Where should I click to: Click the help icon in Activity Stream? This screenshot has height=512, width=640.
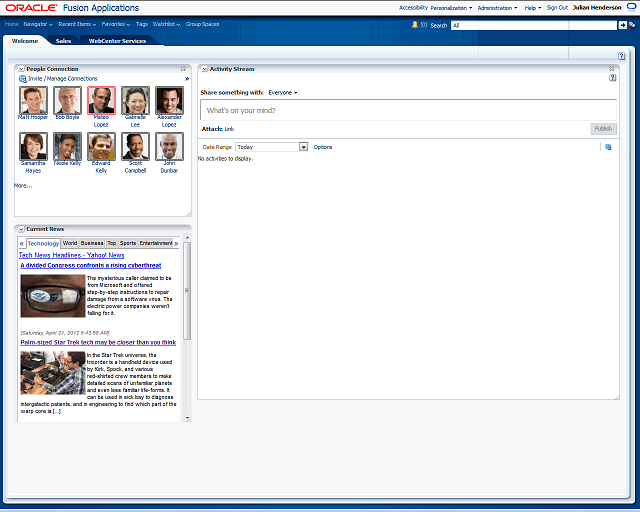[612, 78]
